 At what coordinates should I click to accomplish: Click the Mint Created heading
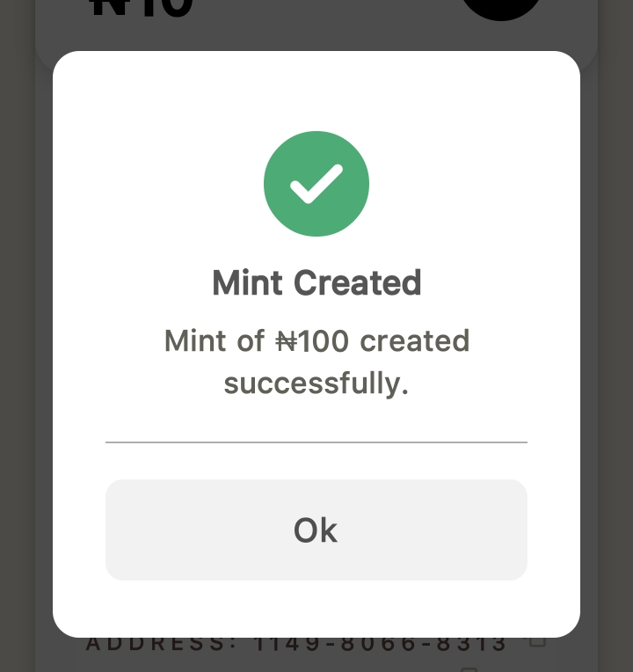[x=316, y=283]
